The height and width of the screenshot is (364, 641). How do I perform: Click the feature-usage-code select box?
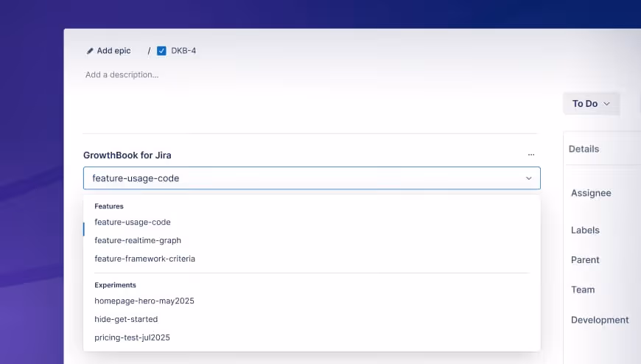coord(312,178)
